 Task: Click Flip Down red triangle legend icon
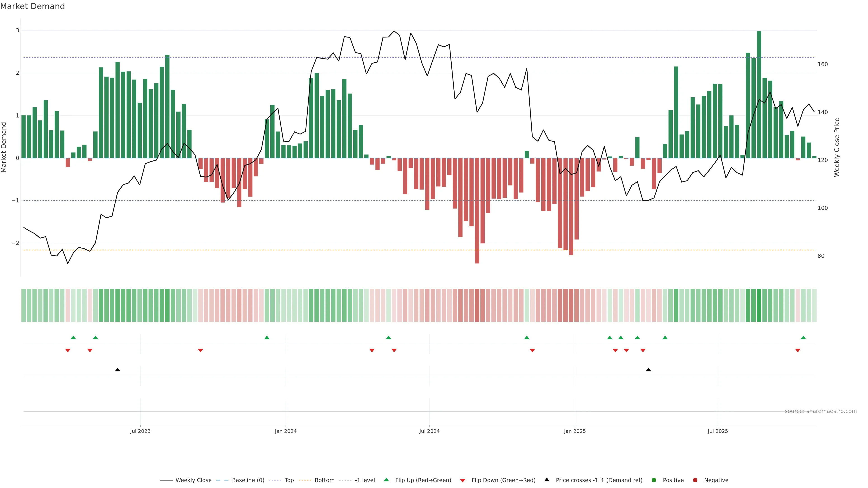click(x=463, y=481)
